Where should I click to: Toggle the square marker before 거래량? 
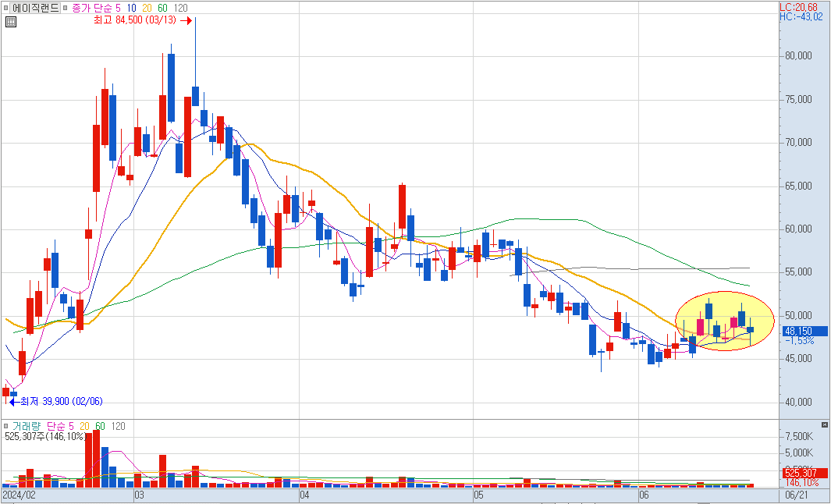[5, 426]
